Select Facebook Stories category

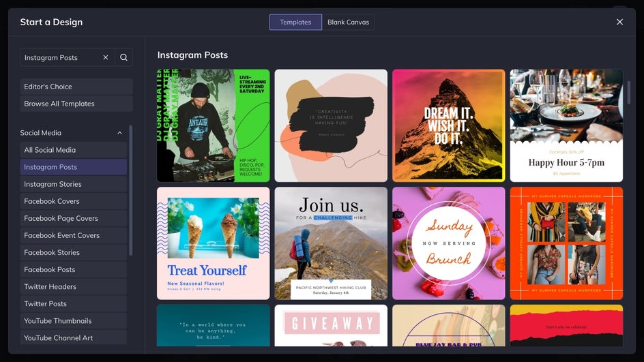point(74,252)
